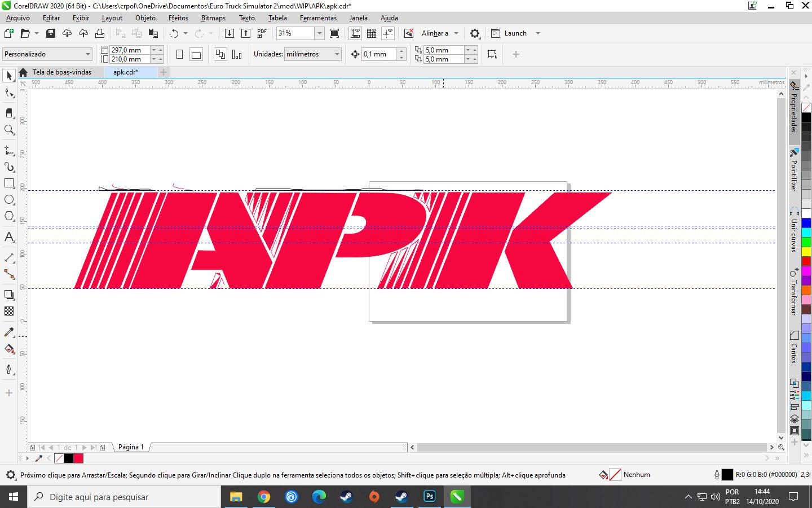Click the Publish to PDF icon
Image resolution: width=812 pixels, height=508 pixels.
262,33
